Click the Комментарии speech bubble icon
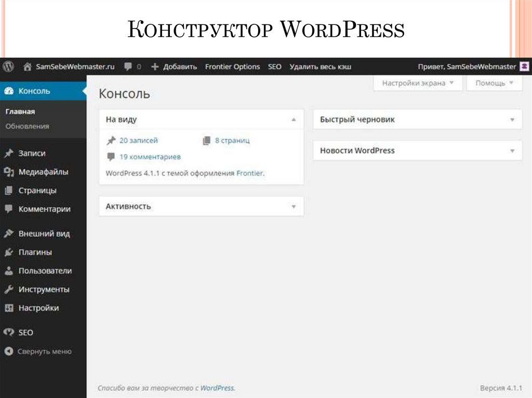 [x=9, y=209]
